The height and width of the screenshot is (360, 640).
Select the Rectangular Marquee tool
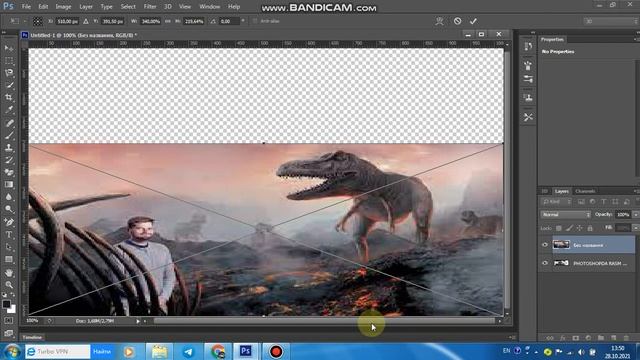[9, 61]
